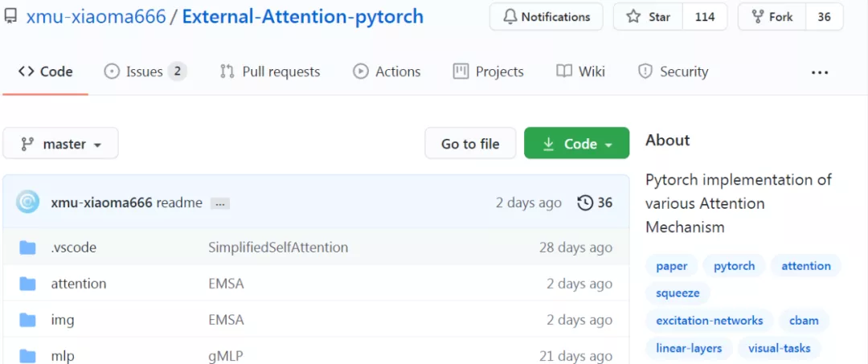868x364 pixels.
Task: Open the attention folder icon
Action: point(27,284)
